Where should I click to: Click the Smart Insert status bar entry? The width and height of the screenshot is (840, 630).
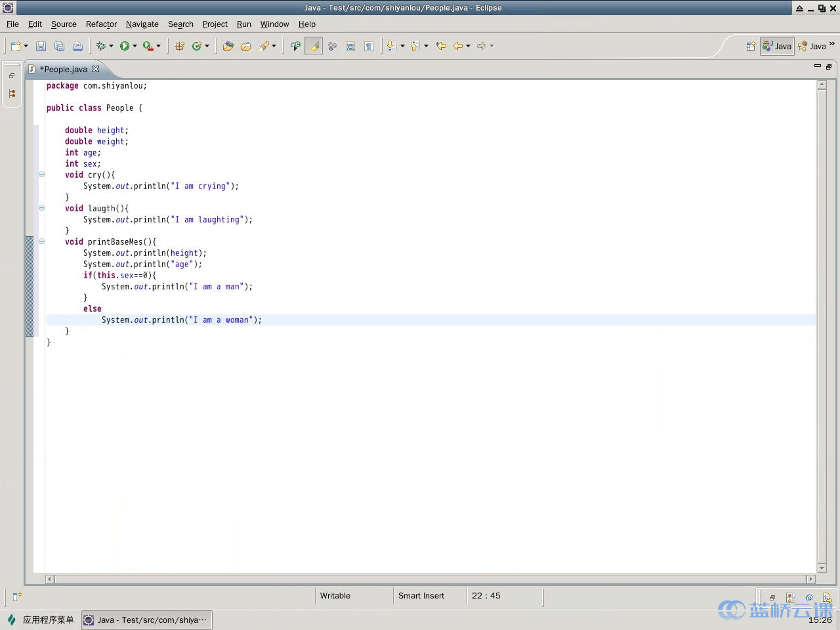(421, 596)
